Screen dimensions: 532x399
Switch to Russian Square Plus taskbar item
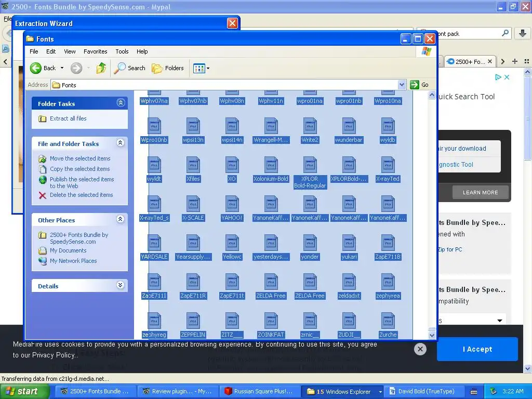(x=260, y=392)
